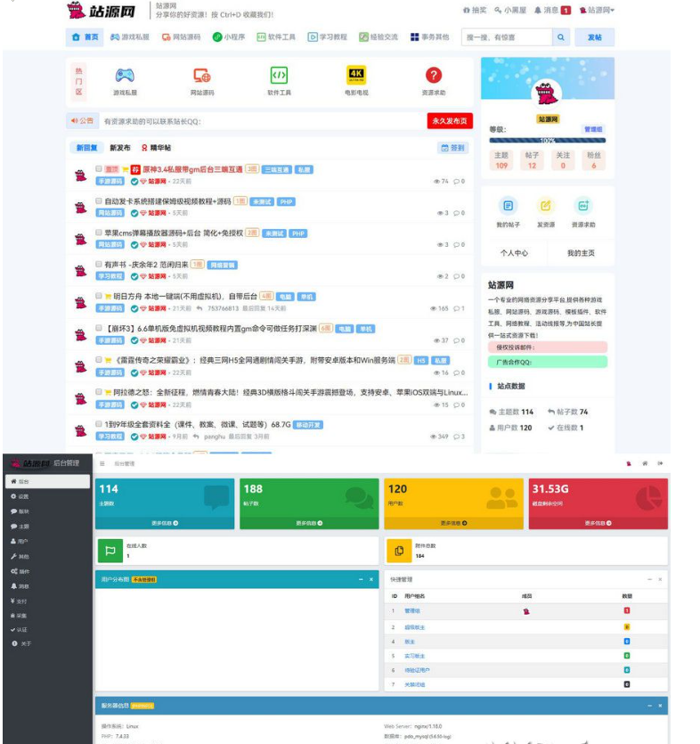This screenshot has height=744, width=700.
Task: Click the green flag 在线人数 icon
Action: tap(110, 551)
